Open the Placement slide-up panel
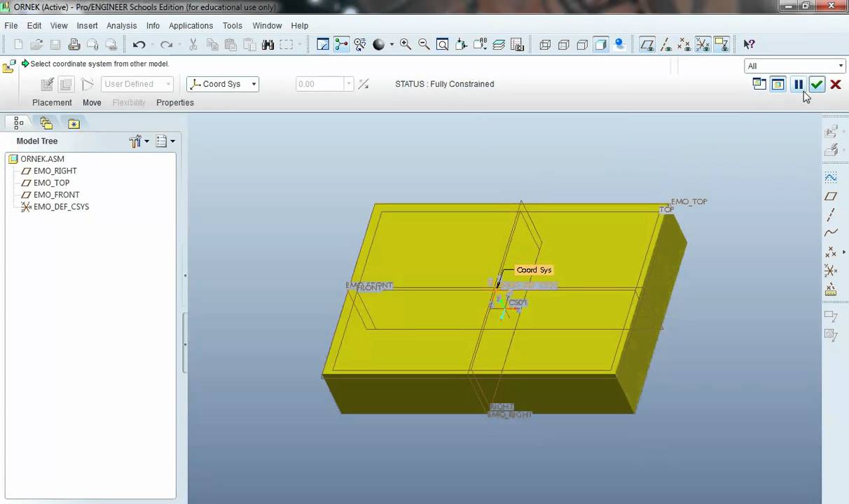Screen dimensions: 849x504 tap(52, 103)
